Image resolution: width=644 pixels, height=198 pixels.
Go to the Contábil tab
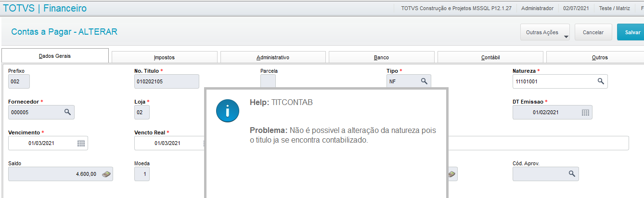(x=490, y=57)
